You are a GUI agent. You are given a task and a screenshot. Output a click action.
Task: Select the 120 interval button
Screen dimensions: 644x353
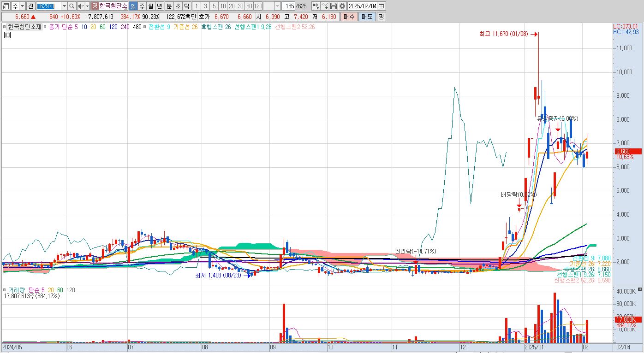coord(258,6)
